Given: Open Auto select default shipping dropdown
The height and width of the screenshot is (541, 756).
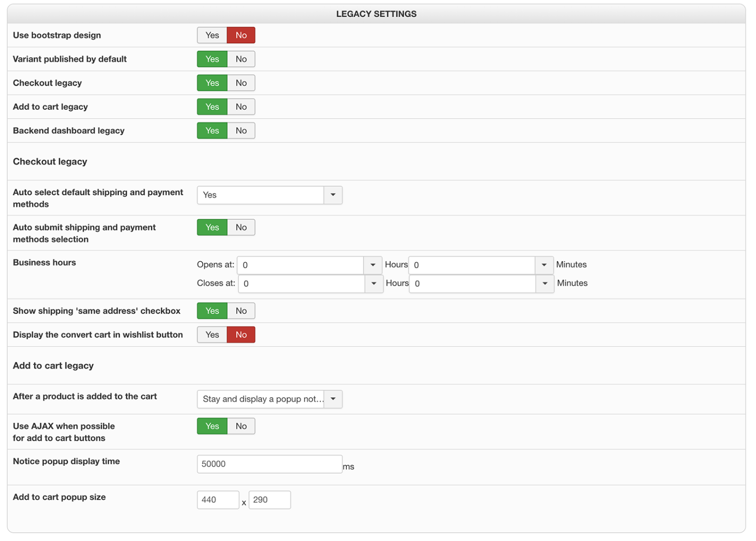Looking at the screenshot, I should tap(269, 195).
